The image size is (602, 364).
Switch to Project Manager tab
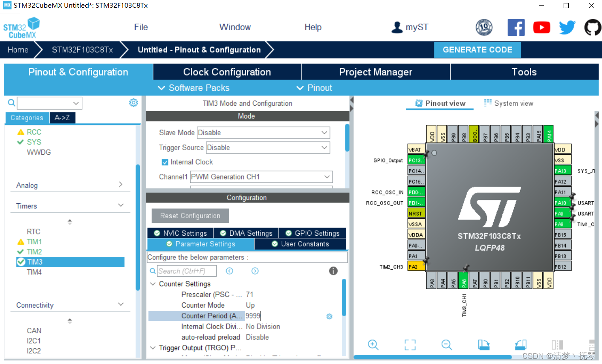coord(376,72)
